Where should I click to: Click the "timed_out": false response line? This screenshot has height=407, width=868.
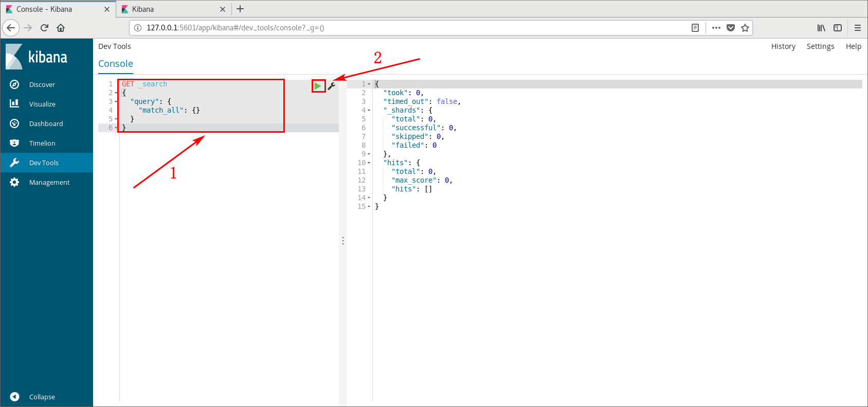(x=422, y=101)
